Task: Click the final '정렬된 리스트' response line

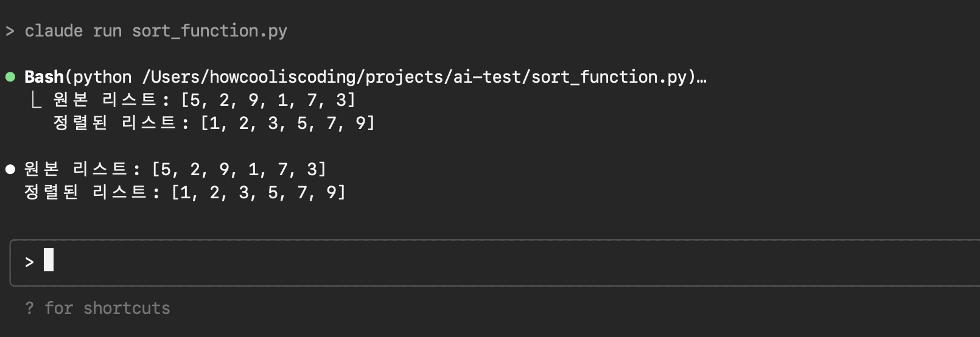Action: [x=184, y=192]
